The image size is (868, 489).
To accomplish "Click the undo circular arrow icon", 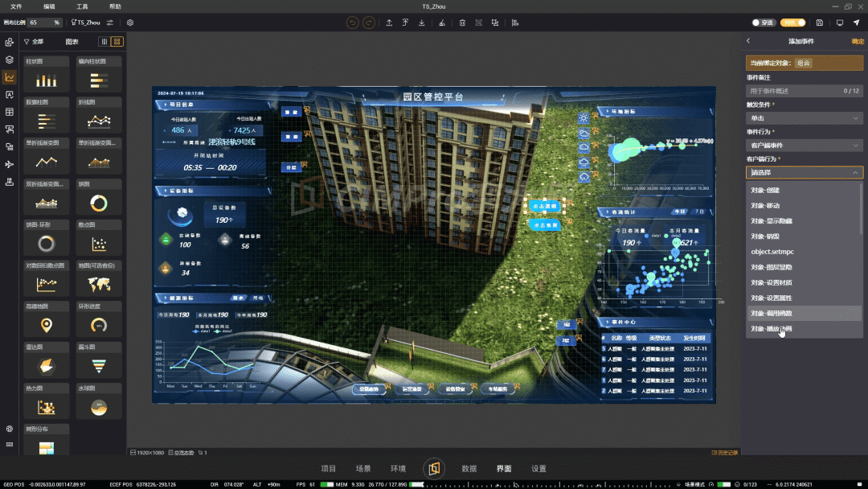I will point(352,23).
